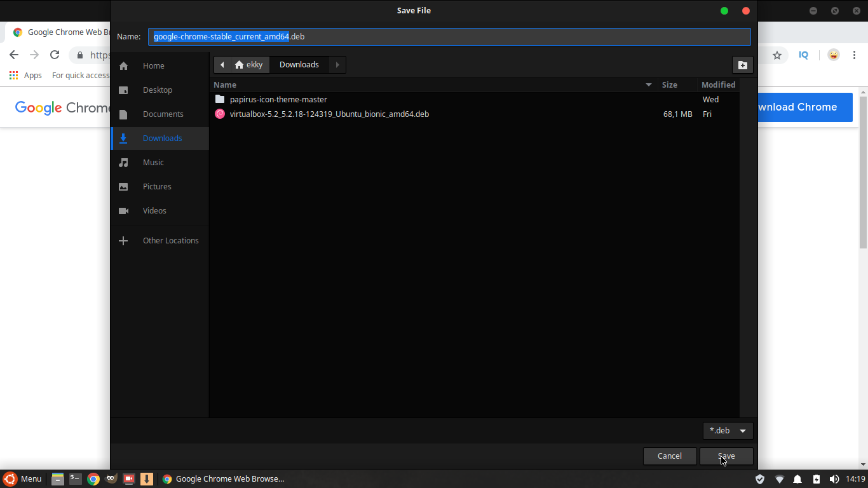Click the Save button
Screen dimensions: 868x488
click(726, 456)
